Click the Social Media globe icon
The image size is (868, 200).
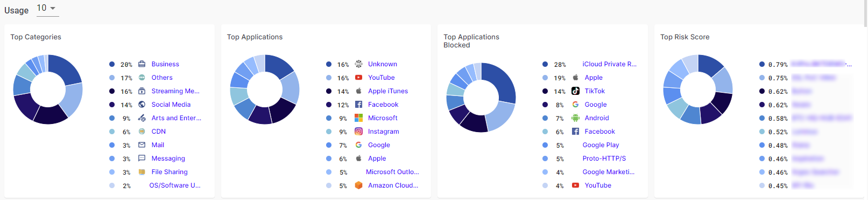coord(142,104)
